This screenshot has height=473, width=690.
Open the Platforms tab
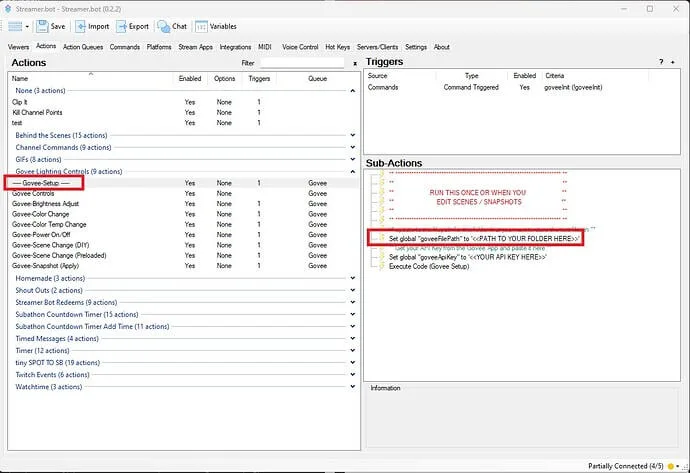point(159,47)
